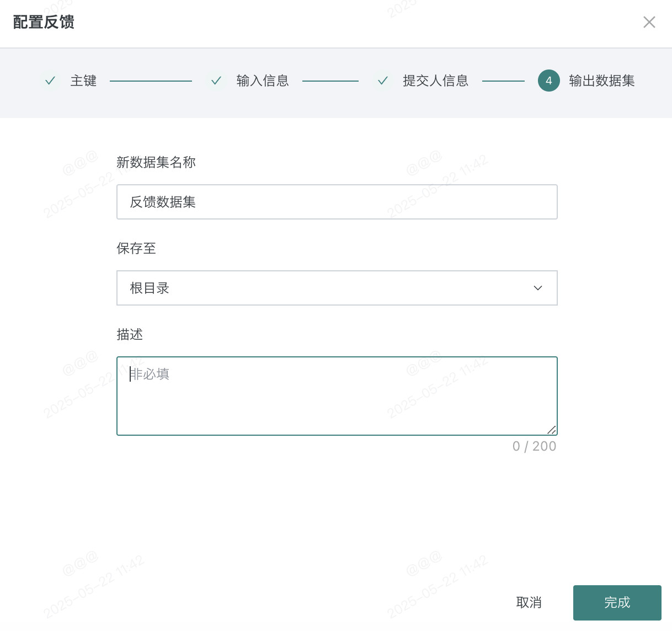Click the 描述 label
Viewport: 672px width, 631px height.
coord(130,334)
